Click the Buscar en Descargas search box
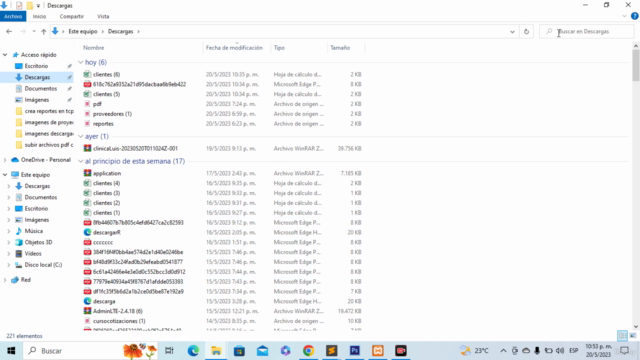This screenshot has height=360, width=640. pos(587,31)
